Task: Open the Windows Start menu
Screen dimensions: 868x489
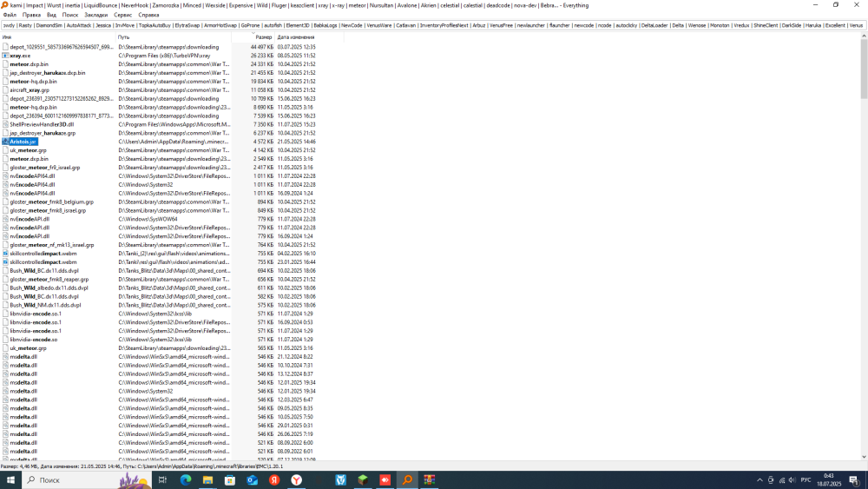Action: [x=10, y=480]
